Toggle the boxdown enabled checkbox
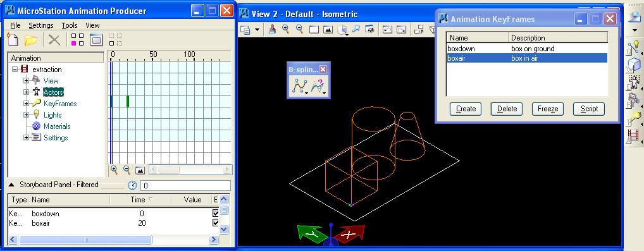The image size is (644, 251). [216, 213]
